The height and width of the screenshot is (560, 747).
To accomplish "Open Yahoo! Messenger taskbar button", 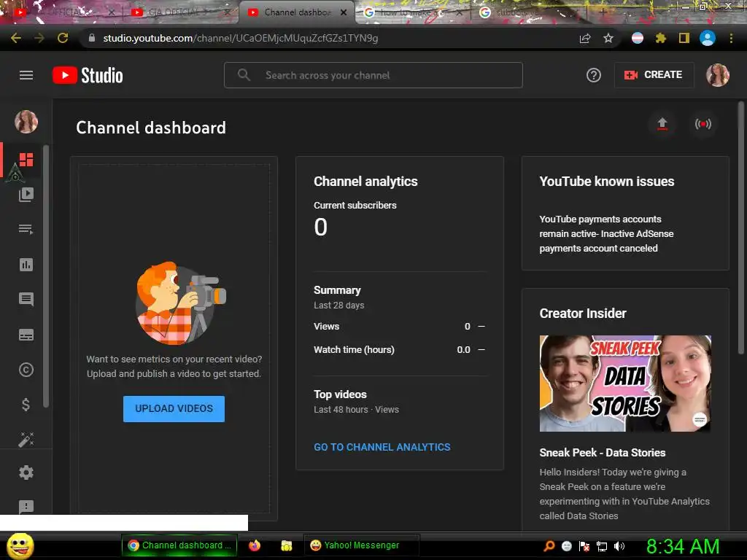I will pyautogui.click(x=361, y=545).
